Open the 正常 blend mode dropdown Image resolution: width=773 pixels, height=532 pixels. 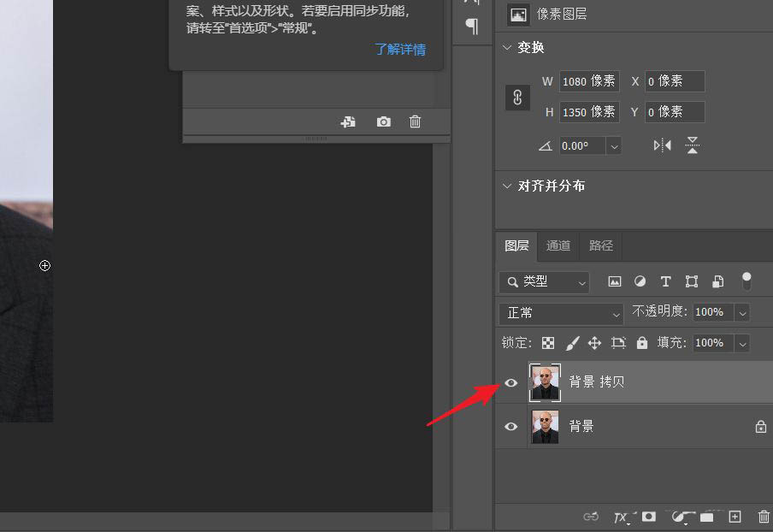tap(562, 313)
